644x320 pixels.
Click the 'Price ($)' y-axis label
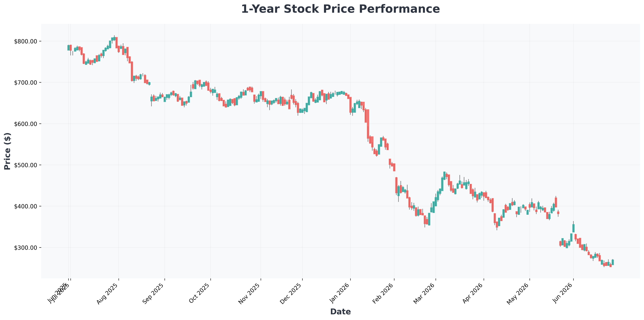click(x=8, y=151)
